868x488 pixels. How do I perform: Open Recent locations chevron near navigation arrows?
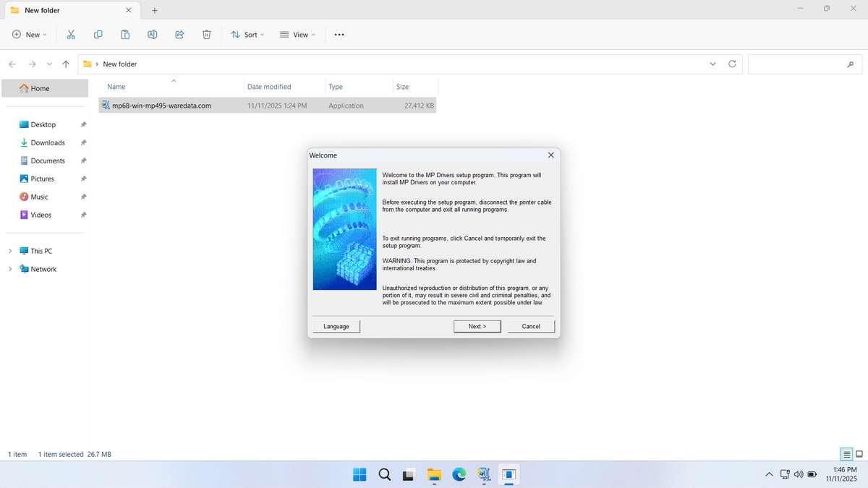tap(49, 64)
